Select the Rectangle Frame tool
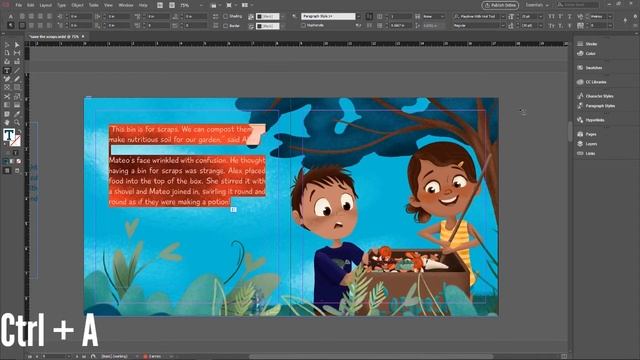 7,88
